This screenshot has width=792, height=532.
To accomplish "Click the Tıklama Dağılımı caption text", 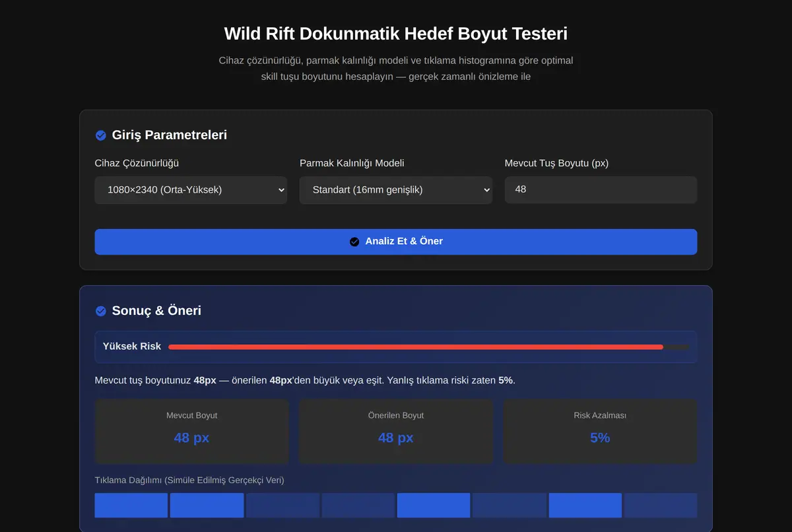I will pos(189,480).
